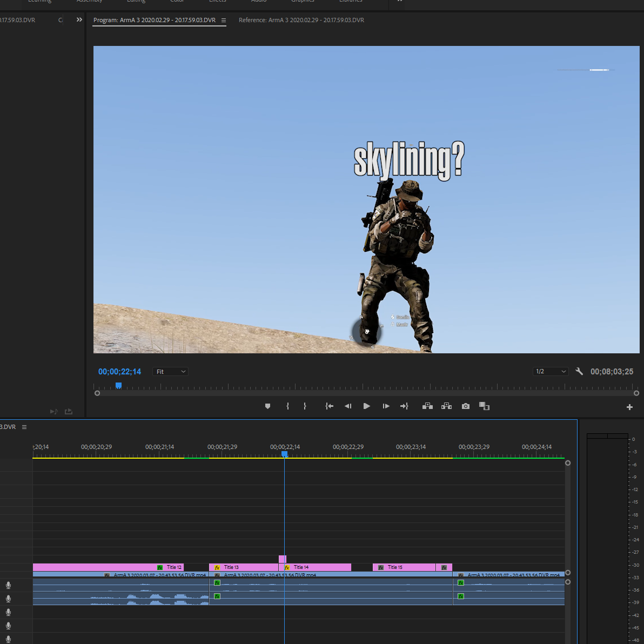Viewport: 644px width, 644px height.
Task: Play the program monitor video
Action: pyautogui.click(x=367, y=406)
